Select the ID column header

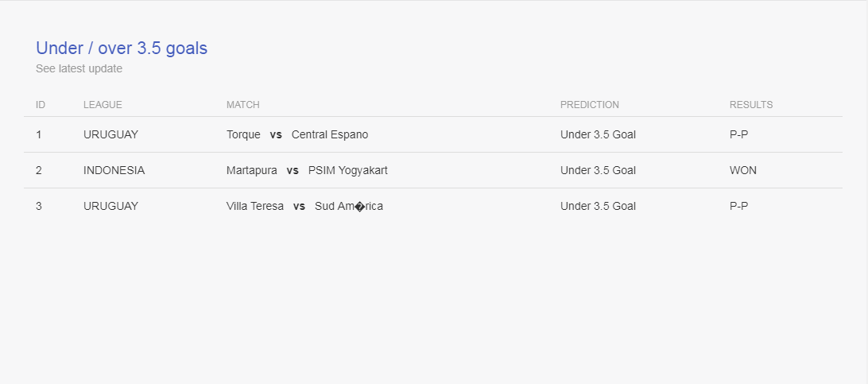click(x=41, y=105)
